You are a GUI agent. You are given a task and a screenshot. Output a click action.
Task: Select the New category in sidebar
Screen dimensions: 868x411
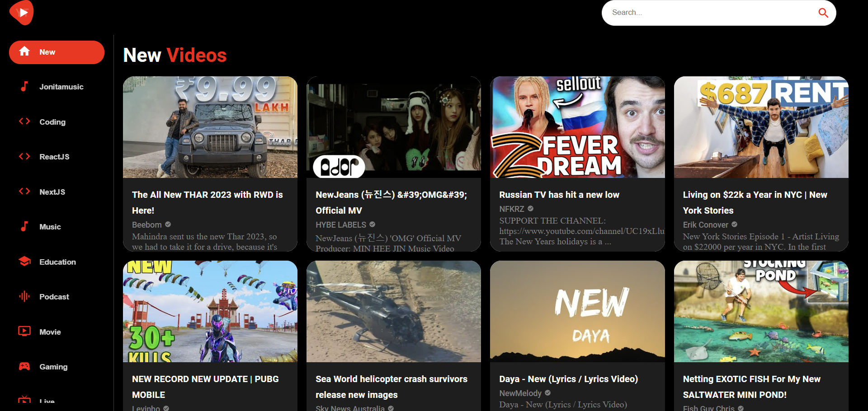pyautogui.click(x=57, y=52)
